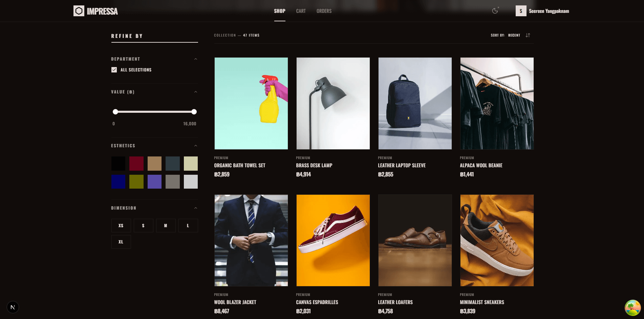Click the colorful badge in bottom-right corner
The height and width of the screenshot is (319, 644).
pos(632,307)
